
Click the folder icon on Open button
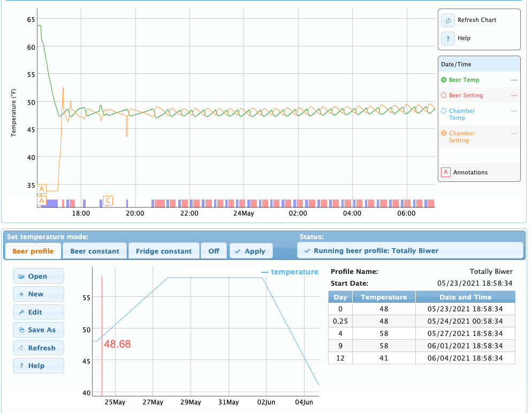click(21, 277)
